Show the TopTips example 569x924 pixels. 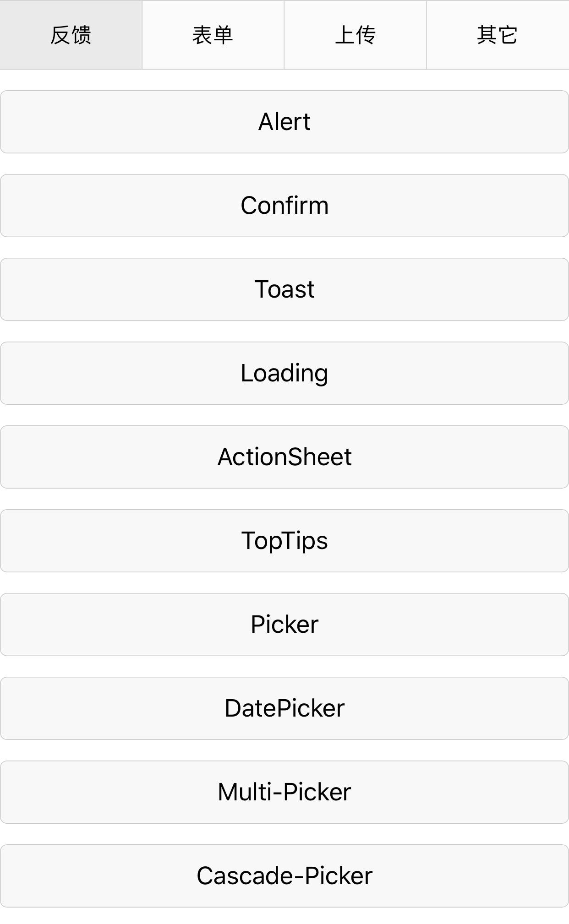(284, 541)
